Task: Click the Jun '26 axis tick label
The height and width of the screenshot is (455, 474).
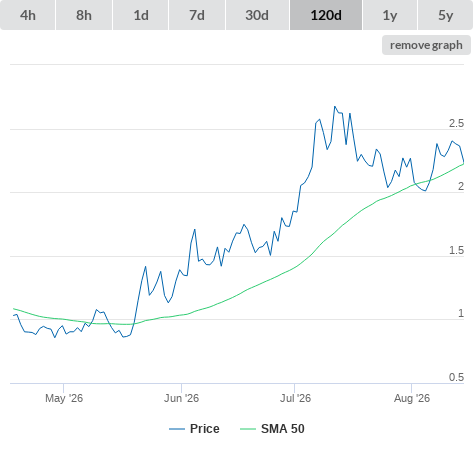Action: [181, 398]
